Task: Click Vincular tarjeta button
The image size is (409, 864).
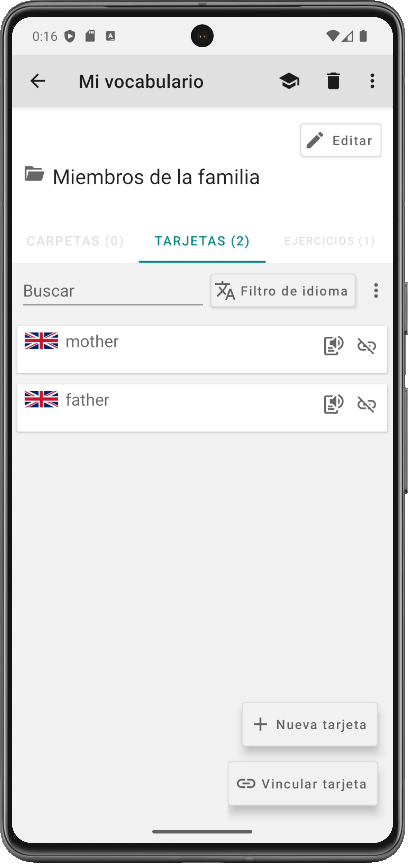Action: point(303,784)
